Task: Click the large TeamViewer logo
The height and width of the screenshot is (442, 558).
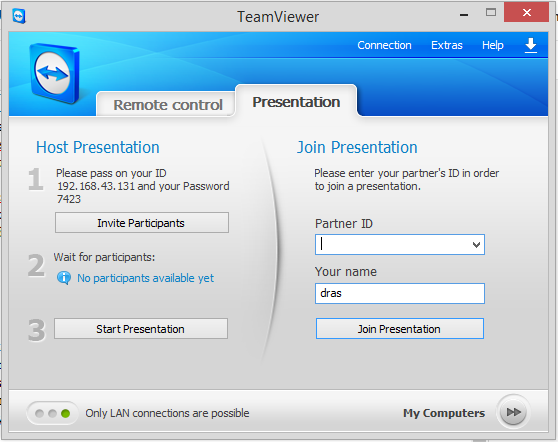Action: click(x=54, y=74)
